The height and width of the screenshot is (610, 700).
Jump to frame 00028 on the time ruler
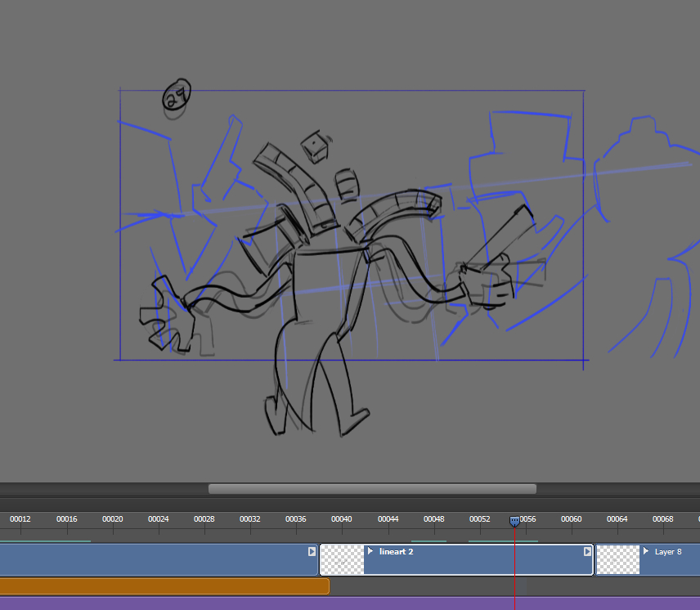coord(204,519)
